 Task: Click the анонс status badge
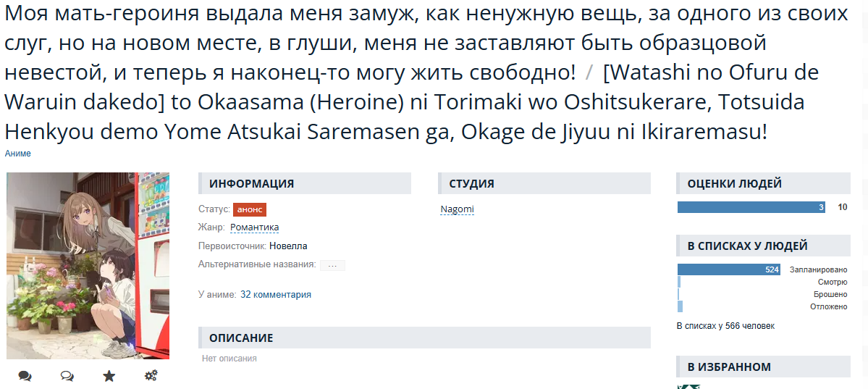[x=250, y=209]
